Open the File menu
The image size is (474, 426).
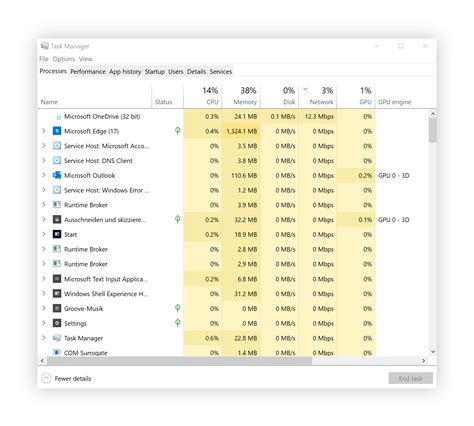[x=44, y=59]
